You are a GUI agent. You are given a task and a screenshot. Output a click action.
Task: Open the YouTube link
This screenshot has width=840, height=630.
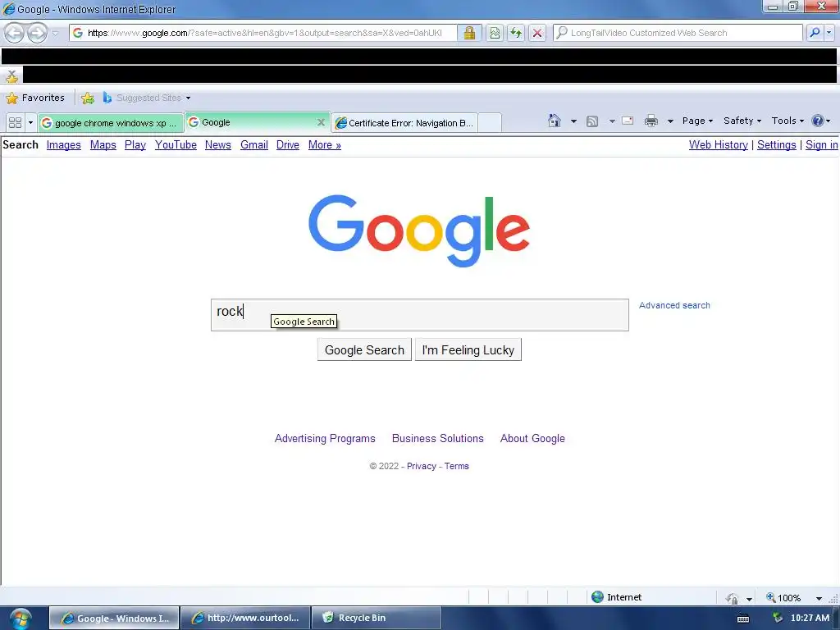tap(176, 144)
